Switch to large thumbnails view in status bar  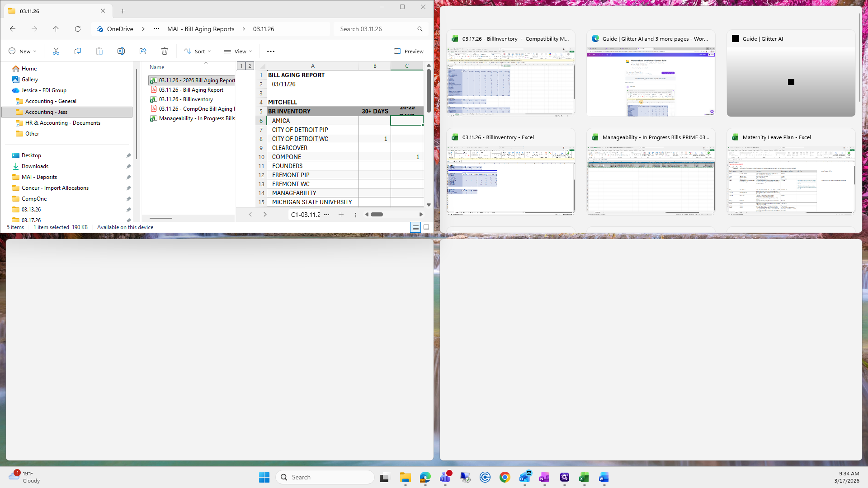coord(426,227)
